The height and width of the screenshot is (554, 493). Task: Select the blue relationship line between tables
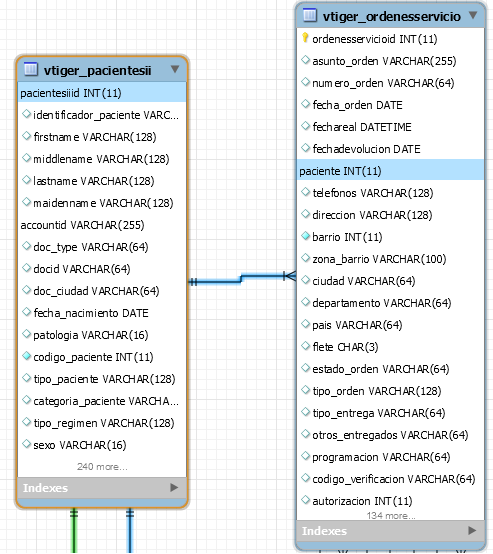click(242, 278)
